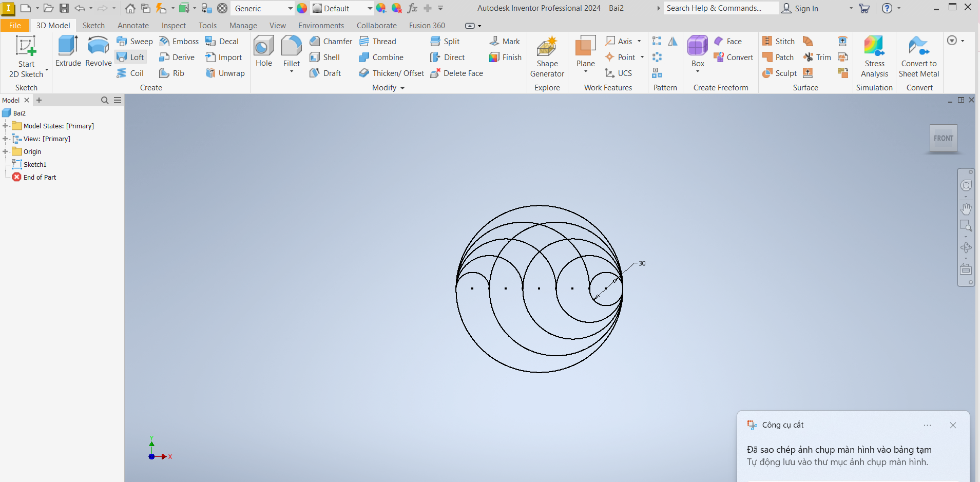Start a new 2D Sketch
The height and width of the screenshot is (482, 980).
(x=26, y=56)
